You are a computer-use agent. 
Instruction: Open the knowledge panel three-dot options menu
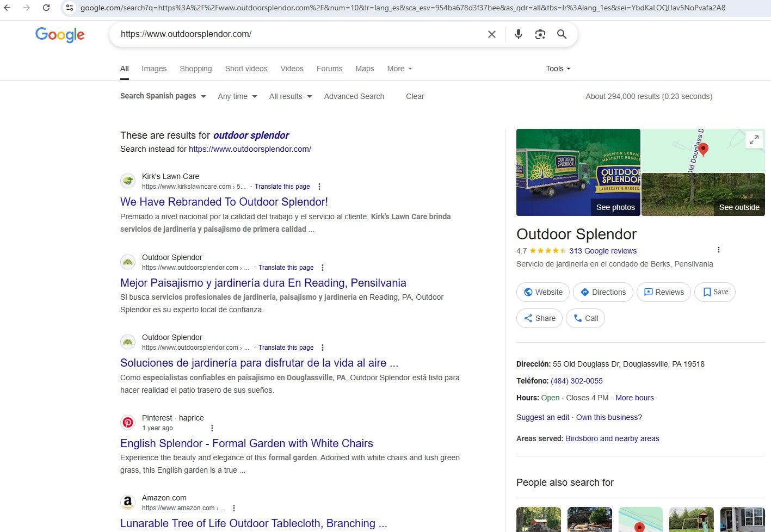point(719,250)
